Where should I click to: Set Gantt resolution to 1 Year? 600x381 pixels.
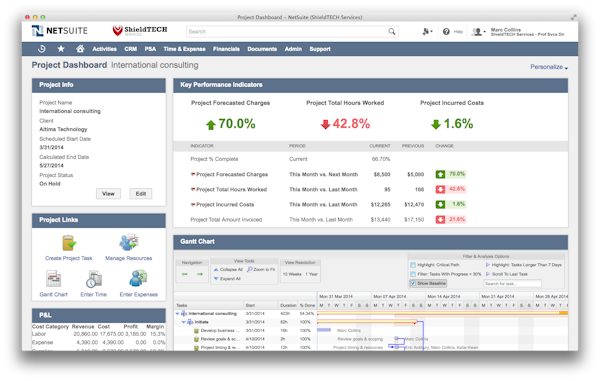tap(311, 274)
